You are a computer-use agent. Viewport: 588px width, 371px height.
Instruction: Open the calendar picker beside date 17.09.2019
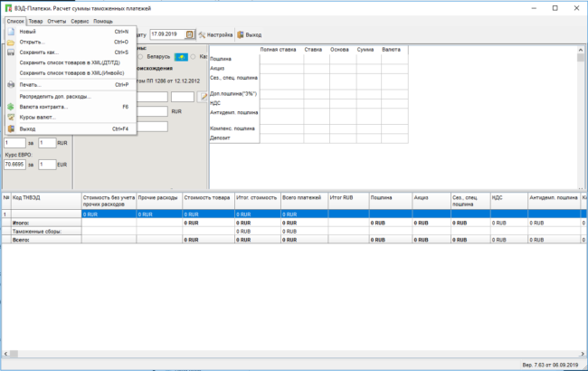(x=190, y=34)
